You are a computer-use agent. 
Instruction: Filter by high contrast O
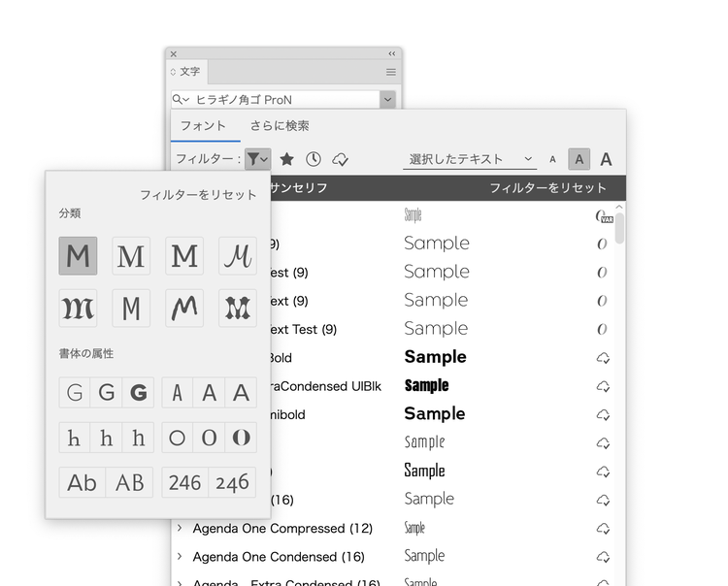coord(241,438)
